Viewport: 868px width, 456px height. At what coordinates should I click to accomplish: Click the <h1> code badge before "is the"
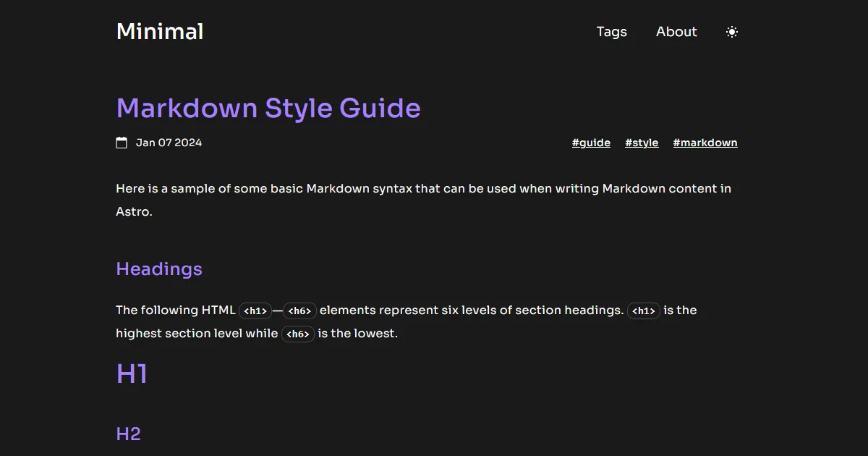pos(643,311)
